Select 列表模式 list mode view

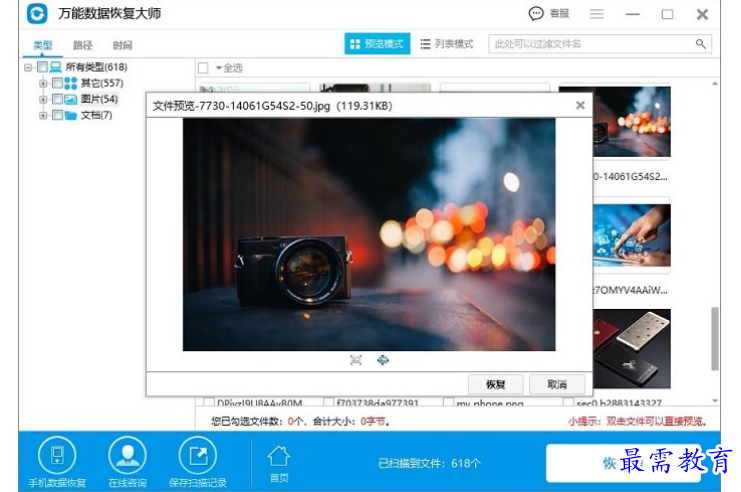tap(447, 44)
